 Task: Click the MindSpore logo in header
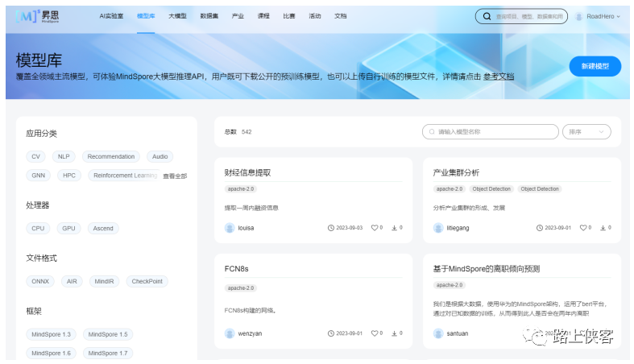click(37, 16)
